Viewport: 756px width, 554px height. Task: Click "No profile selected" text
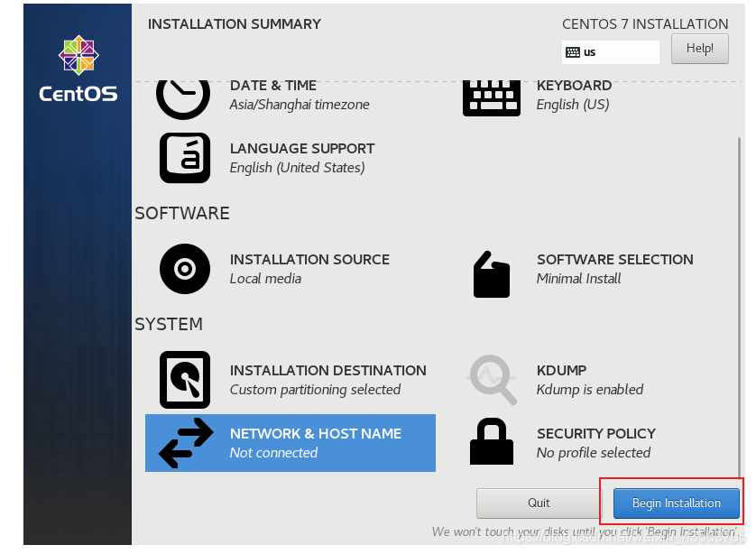click(x=594, y=453)
